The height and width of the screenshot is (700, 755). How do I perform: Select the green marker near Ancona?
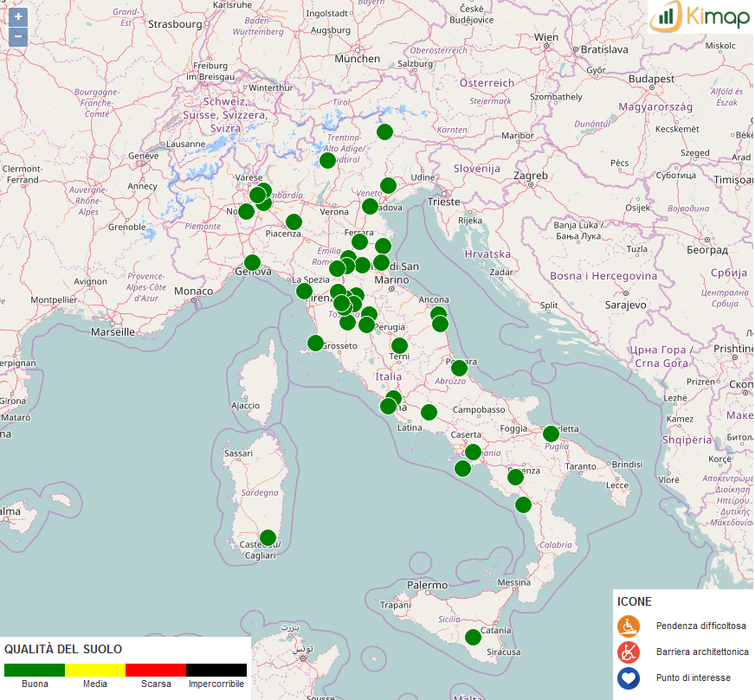[438, 314]
